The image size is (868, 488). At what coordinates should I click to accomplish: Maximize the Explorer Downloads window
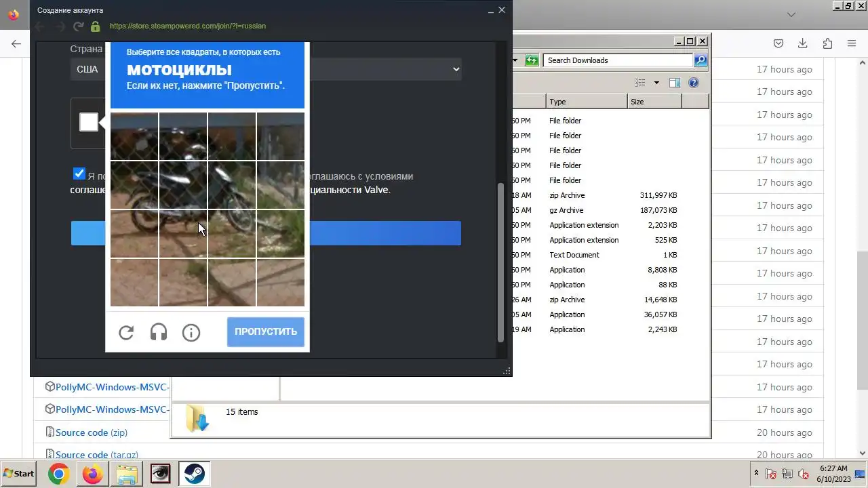[x=690, y=41]
